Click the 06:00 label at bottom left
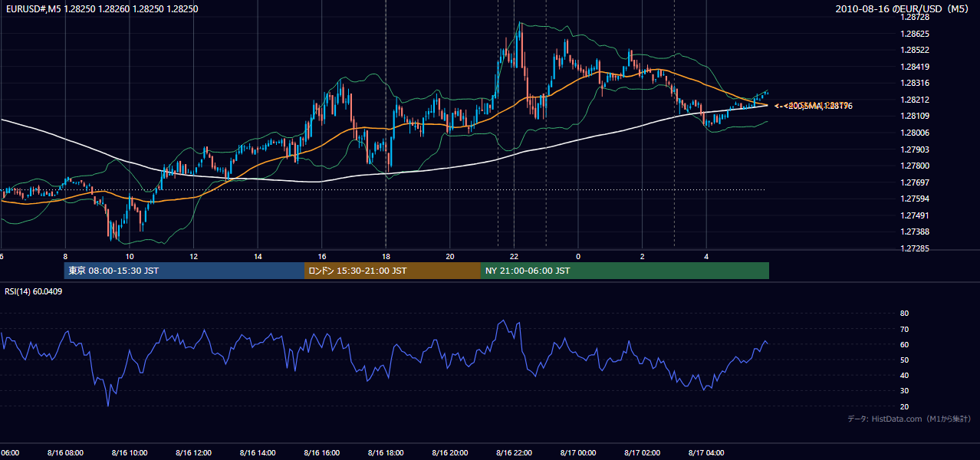Screen dimensions: 980x460 [x=10, y=452]
